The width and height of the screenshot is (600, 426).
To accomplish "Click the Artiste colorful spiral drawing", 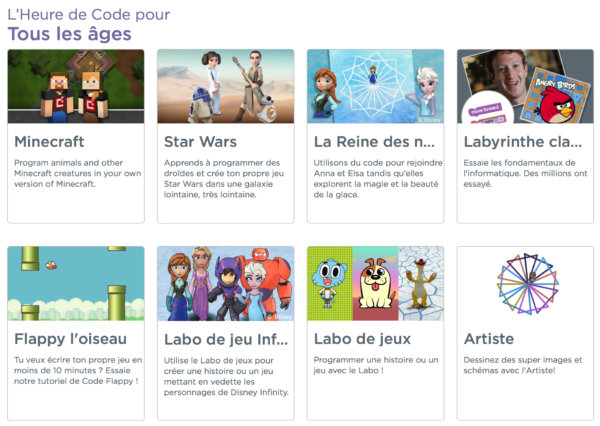I will click(528, 284).
